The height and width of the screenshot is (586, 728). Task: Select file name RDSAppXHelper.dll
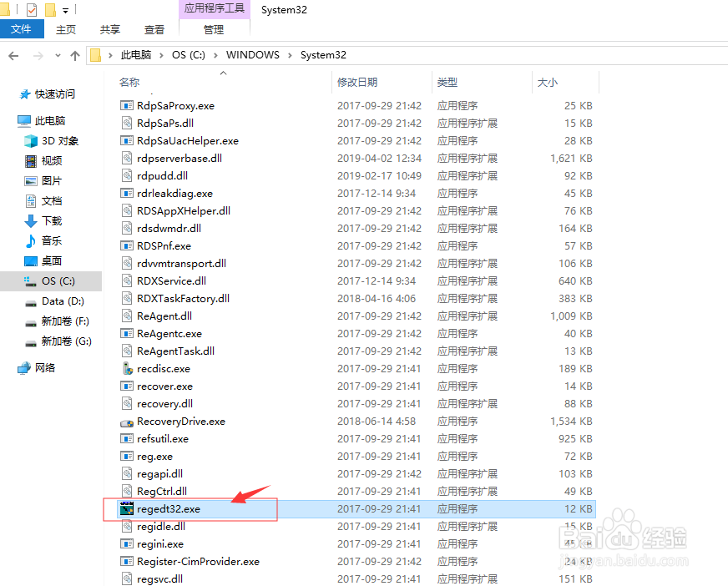[x=184, y=211]
